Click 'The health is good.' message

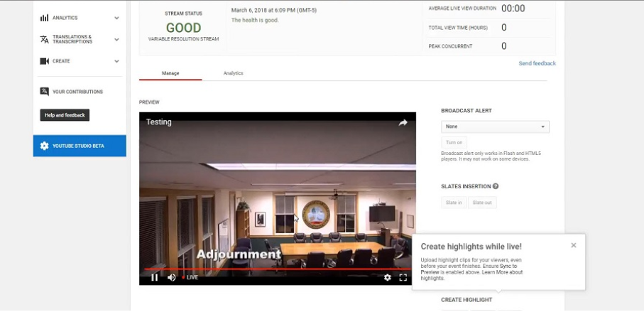coord(255,20)
